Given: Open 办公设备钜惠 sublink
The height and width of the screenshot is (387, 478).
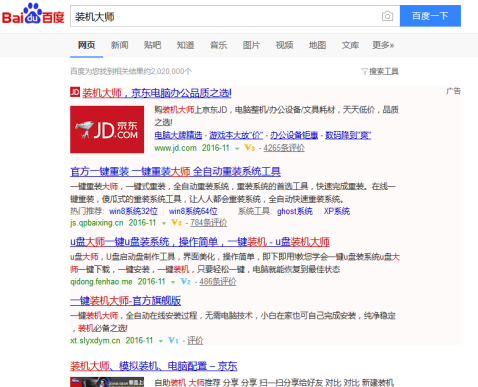Looking at the screenshot, I should tap(294, 135).
